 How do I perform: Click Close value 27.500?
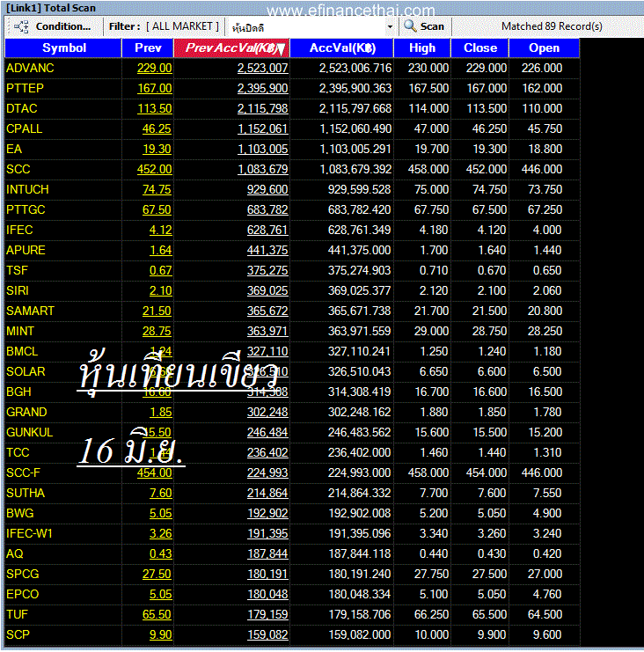pos(489,575)
